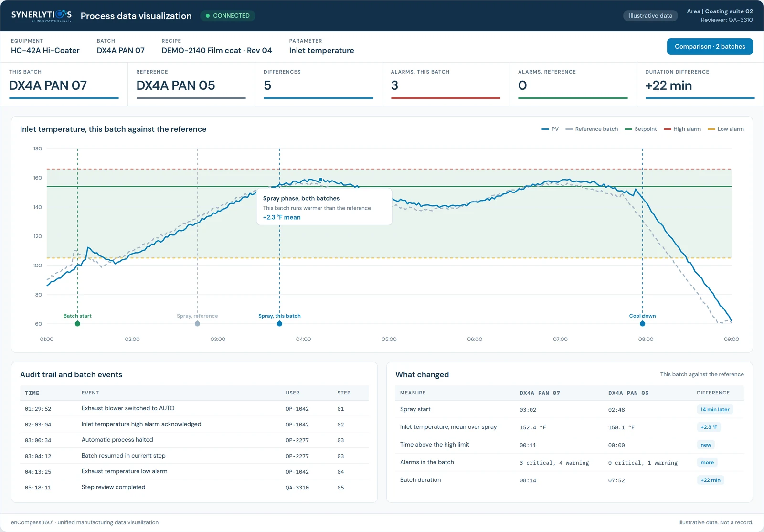Click the '+22 min' duration badge
This screenshot has width=764, height=532.
[711, 480]
